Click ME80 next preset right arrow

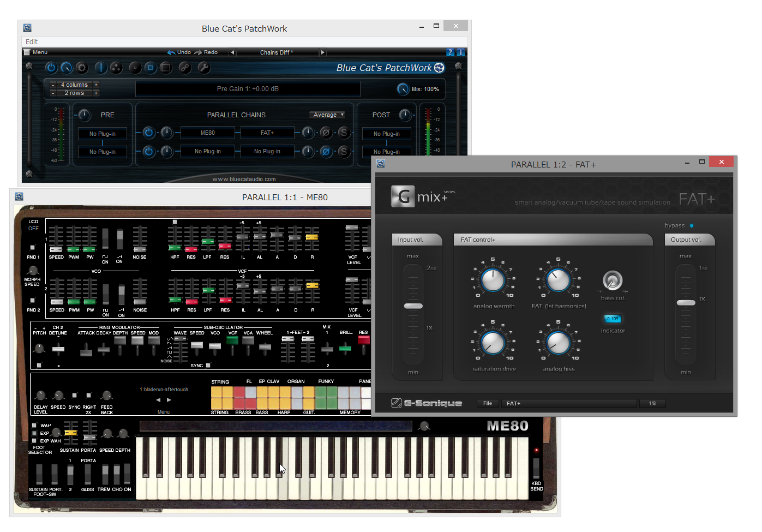[169, 400]
